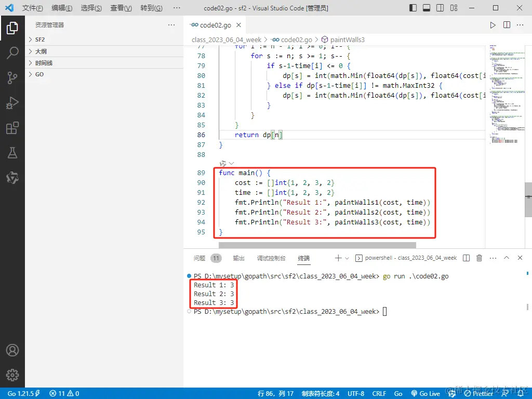Change tab size 制表符长度: 4
The height and width of the screenshot is (399, 532).
tap(320, 394)
